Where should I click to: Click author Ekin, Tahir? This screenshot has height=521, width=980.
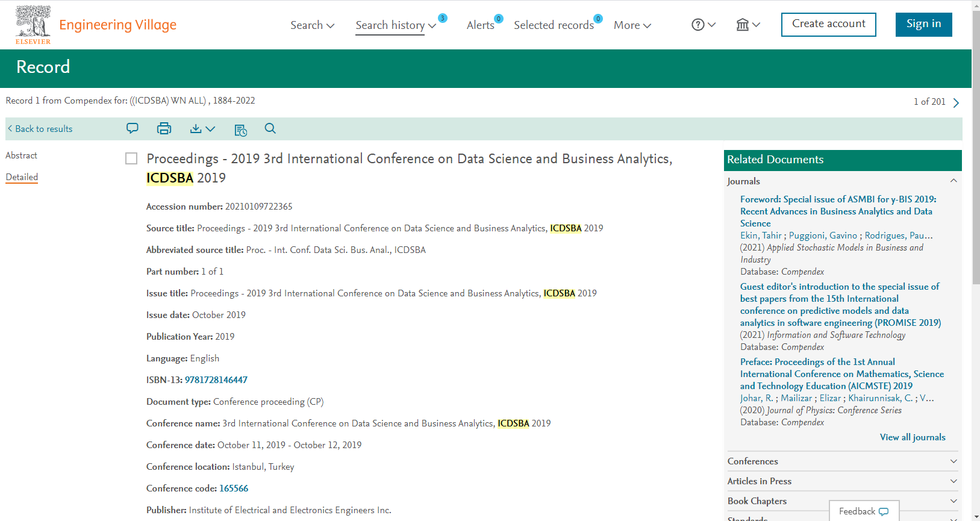[761, 236]
